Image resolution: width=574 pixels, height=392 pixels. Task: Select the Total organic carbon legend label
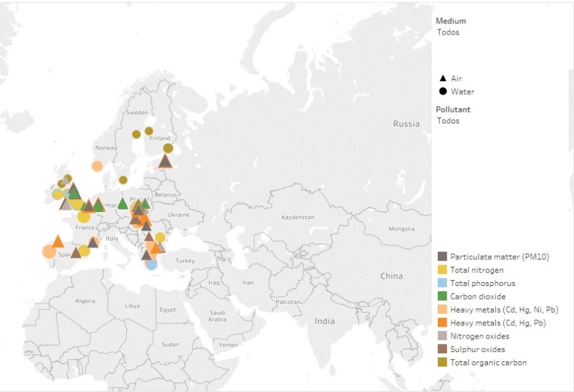tap(489, 363)
